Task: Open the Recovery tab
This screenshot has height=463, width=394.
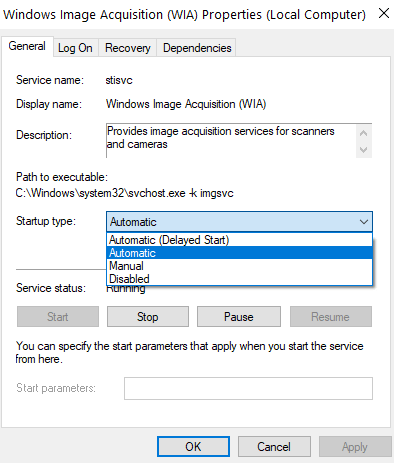Action: click(x=128, y=48)
